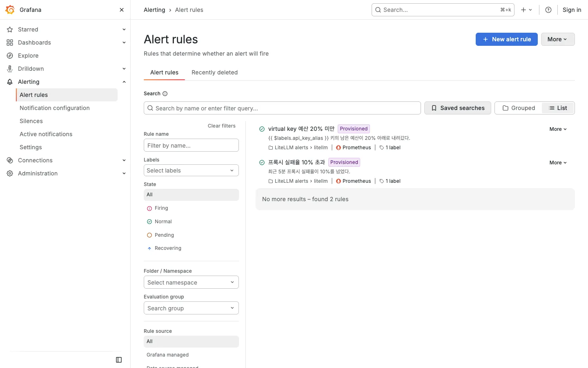Click Normal state icon of virtual key rule
This screenshot has width=588, height=368.
(x=262, y=129)
